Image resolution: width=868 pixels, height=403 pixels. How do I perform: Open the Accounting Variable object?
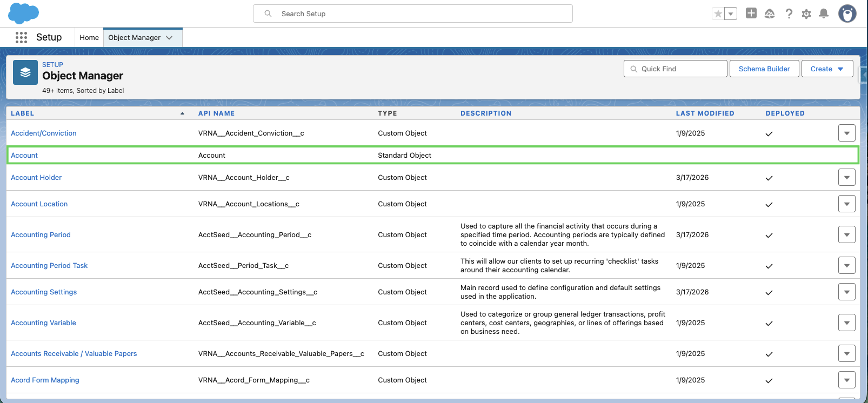[x=44, y=323]
